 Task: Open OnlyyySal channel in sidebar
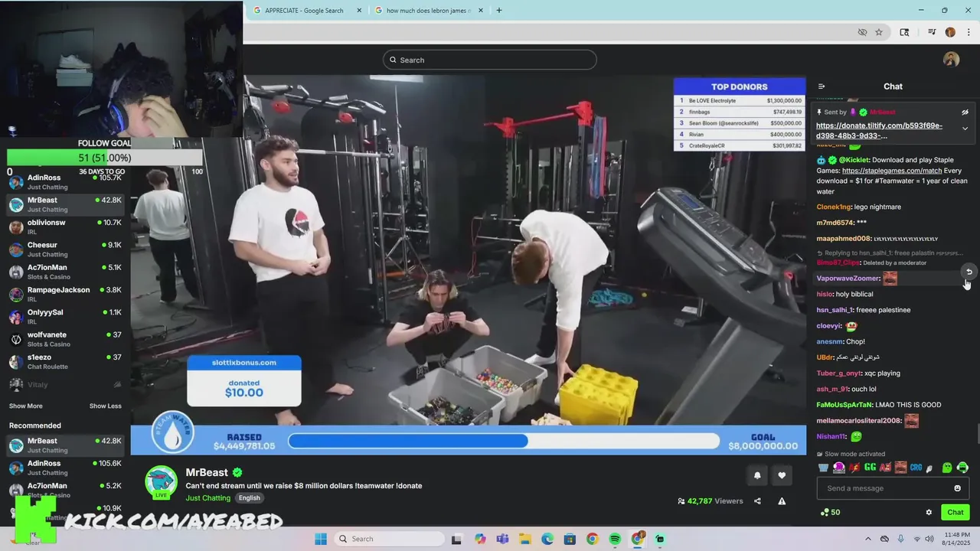[65, 317]
